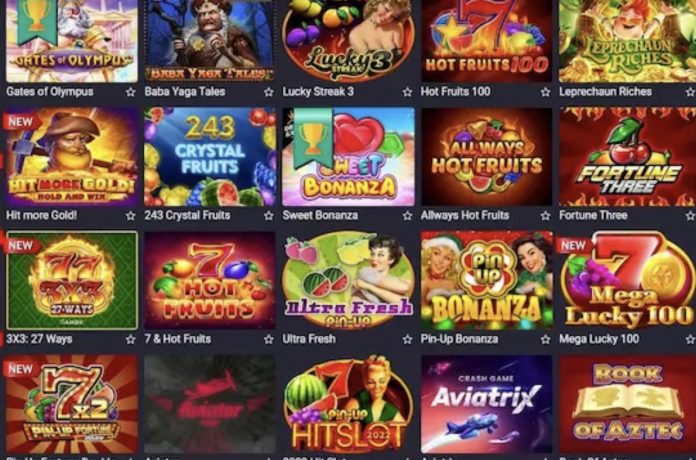
Task: Select the 7 & Hot Fruits thumbnail
Action: tap(210, 280)
